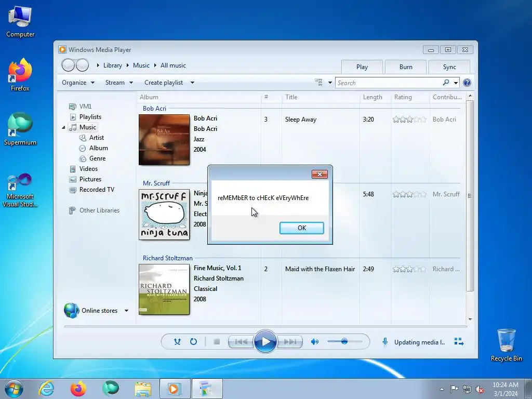Click OK in the message dialog
This screenshot has height=399, width=532.
302,228
